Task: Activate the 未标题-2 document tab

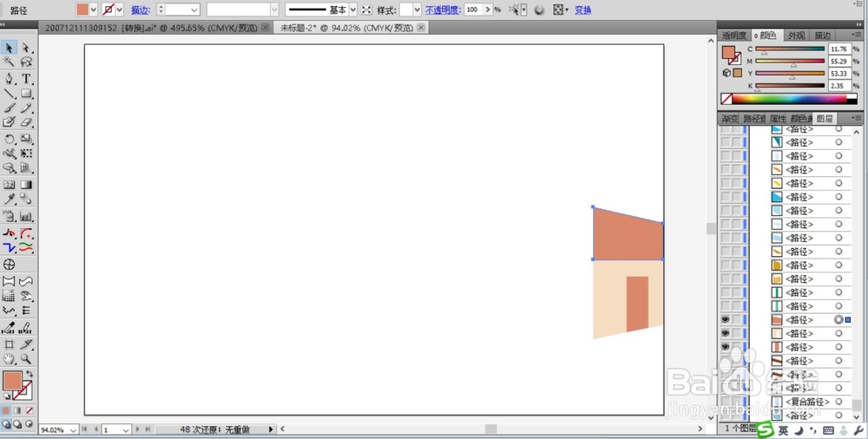Action: (351, 28)
